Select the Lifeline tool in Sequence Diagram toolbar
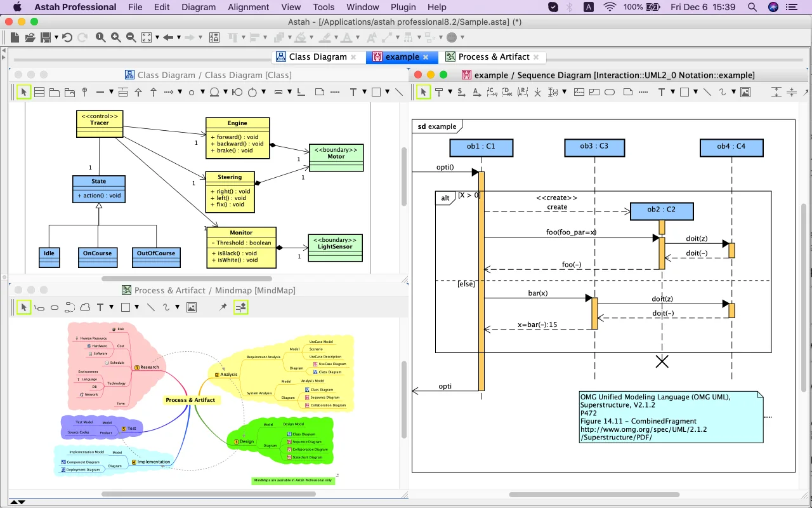Image resolution: width=812 pixels, height=508 pixels. coord(439,92)
